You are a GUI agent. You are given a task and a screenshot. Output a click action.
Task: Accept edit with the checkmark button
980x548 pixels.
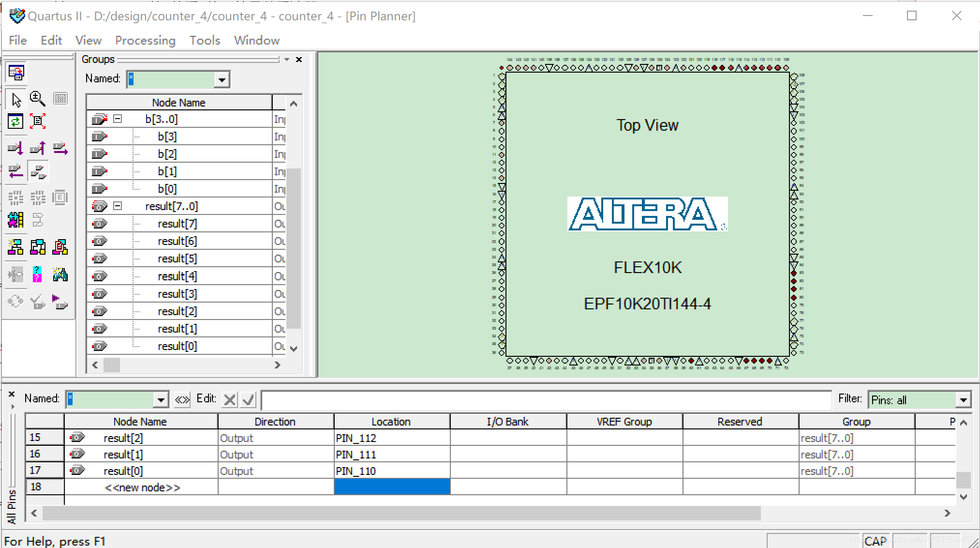(249, 399)
